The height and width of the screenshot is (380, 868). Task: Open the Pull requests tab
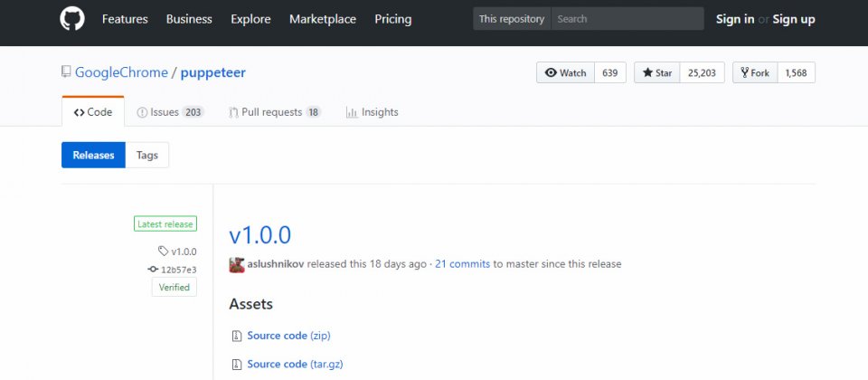coord(275,112)
